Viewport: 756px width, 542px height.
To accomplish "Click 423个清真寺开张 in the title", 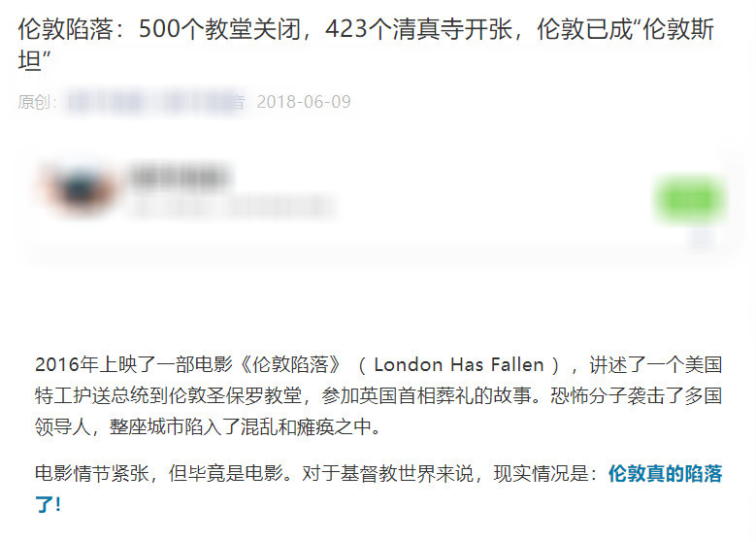I will 419,29.
